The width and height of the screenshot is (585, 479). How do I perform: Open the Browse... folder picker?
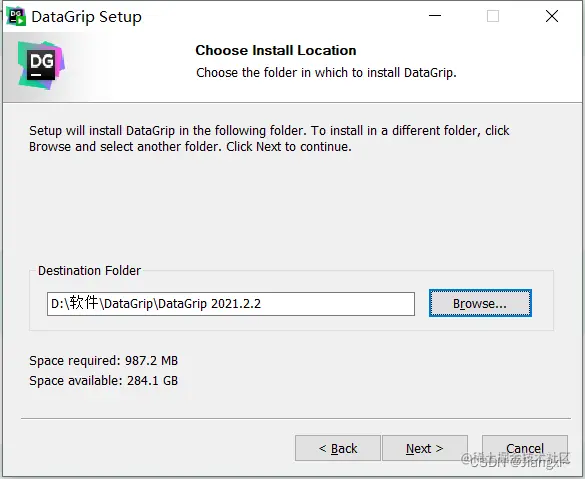click(x=480, y=303)
